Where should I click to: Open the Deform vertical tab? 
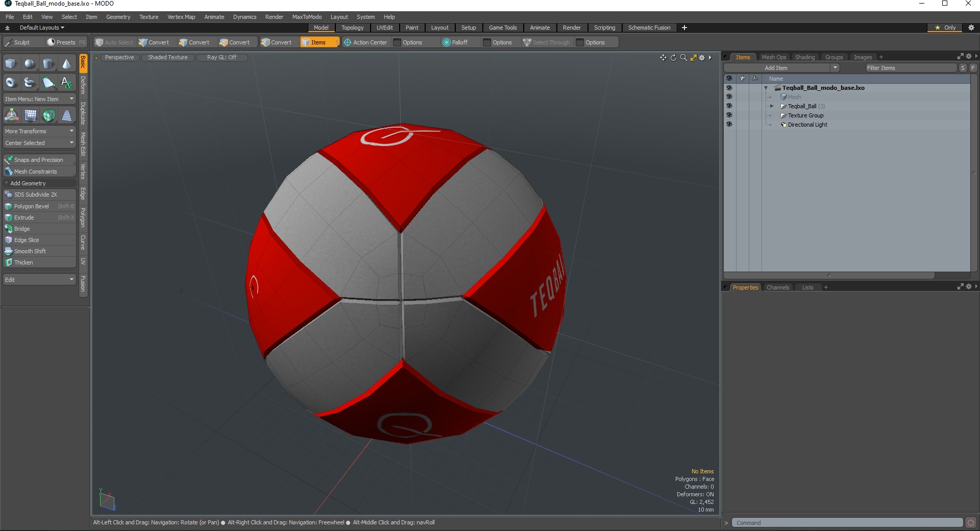click(83, 85)
